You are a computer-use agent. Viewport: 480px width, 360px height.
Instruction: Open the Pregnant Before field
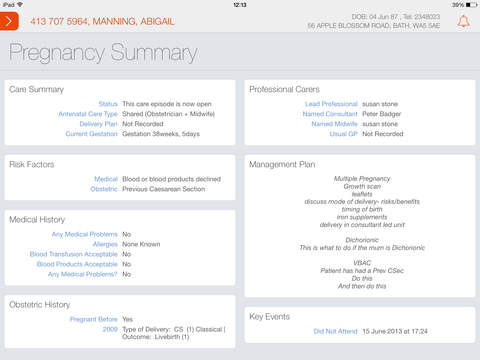point(94,319)
